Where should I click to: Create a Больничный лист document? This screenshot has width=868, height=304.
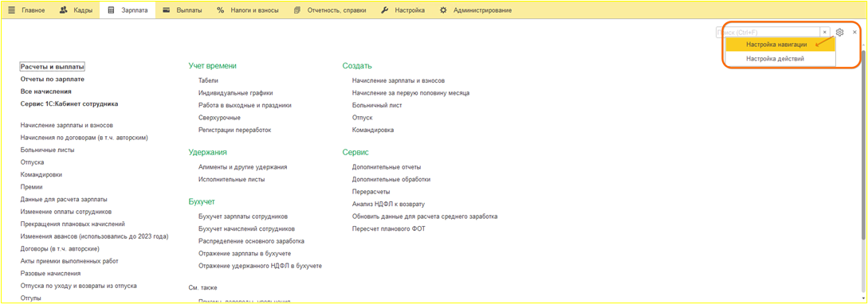[377, 105]
